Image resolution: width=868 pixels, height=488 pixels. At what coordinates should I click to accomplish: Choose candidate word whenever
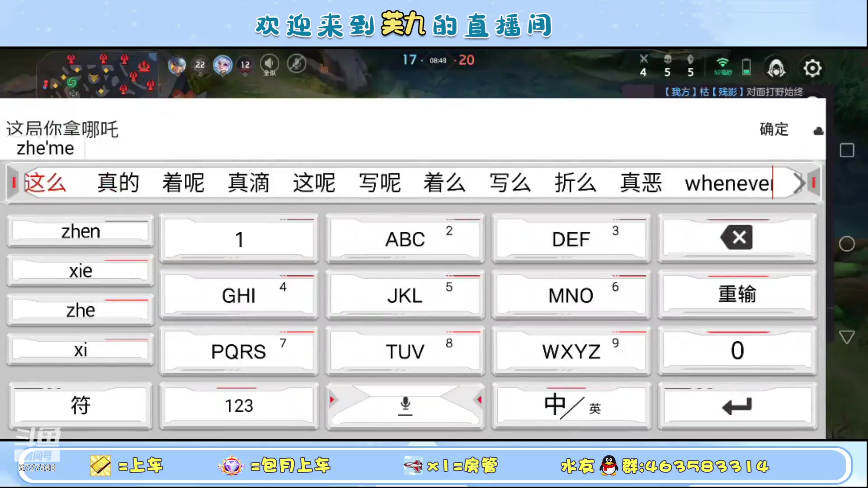pyautogui.click(x=729, y=183)
